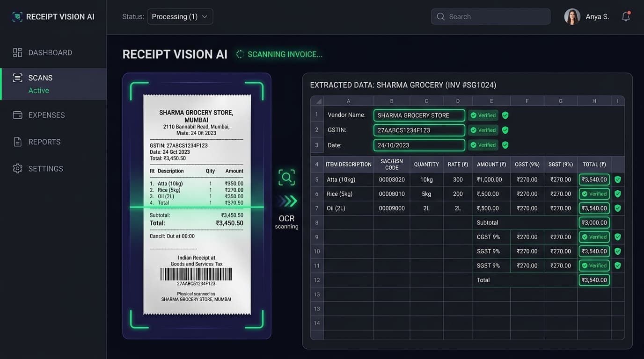Click the scanning invoice spinner icon
The width and height of the screenshot is (644, 359).
(x=240, y=54)
